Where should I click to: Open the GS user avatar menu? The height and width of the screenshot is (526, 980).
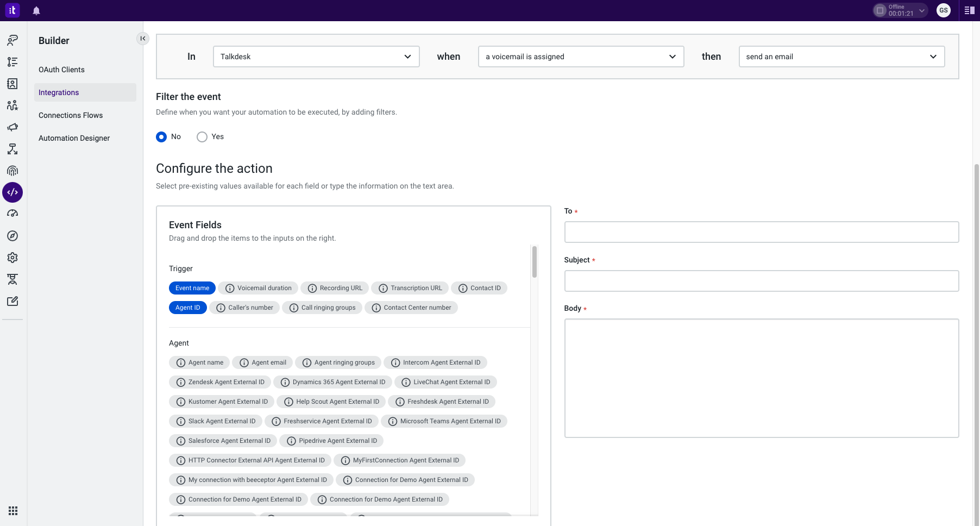pyautogui.click(x=944, y=10)
